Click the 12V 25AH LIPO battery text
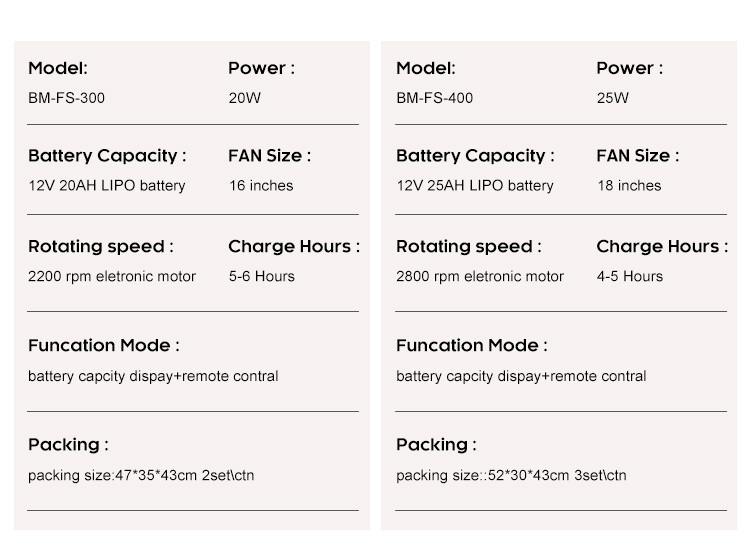 coord(475,186)
